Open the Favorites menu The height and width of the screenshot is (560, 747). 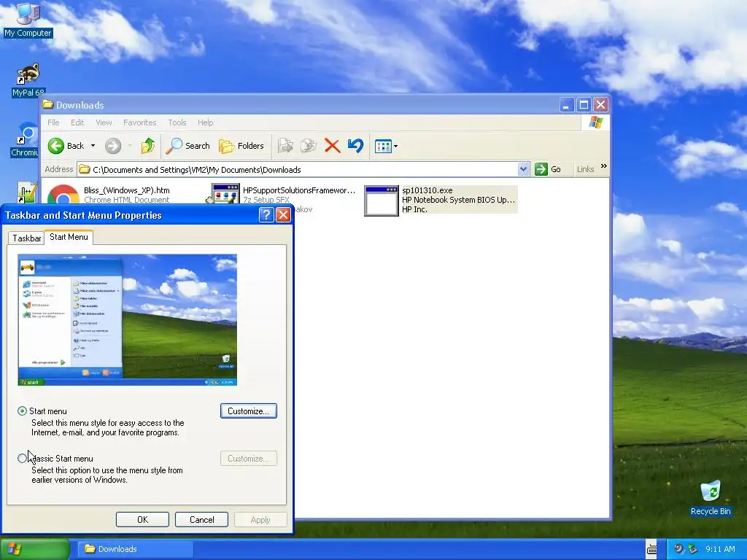point(139,122)
